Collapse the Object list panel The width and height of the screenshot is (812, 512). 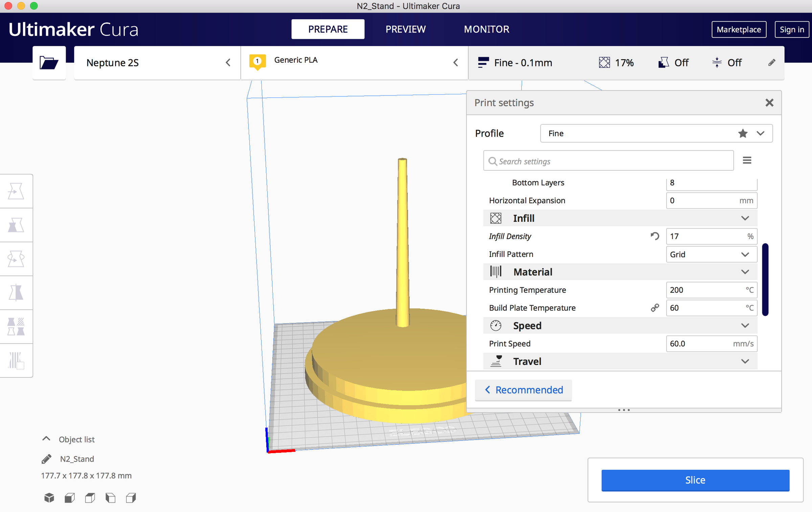pos(46,439)
